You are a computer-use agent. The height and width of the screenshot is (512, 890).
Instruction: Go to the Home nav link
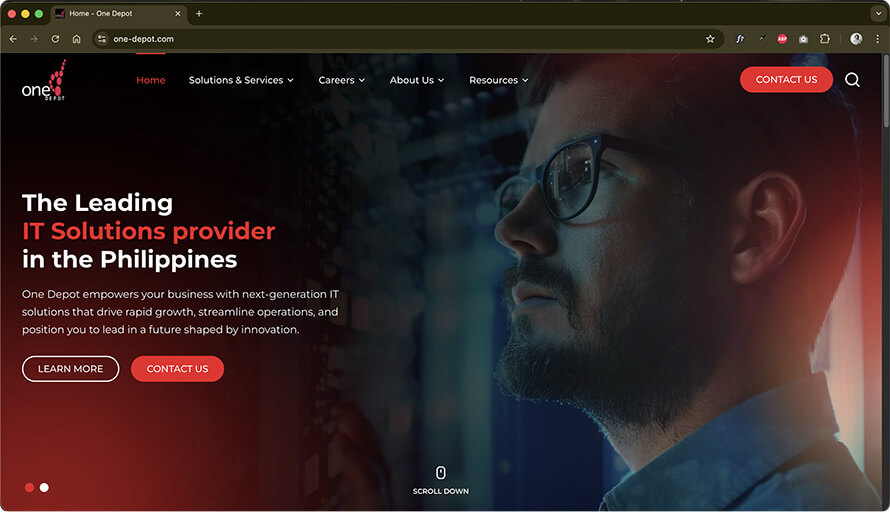coord(151,80)
